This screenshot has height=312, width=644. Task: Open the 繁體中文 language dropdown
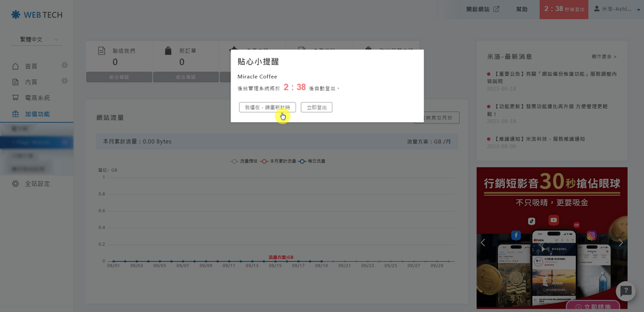click(36, 40)
